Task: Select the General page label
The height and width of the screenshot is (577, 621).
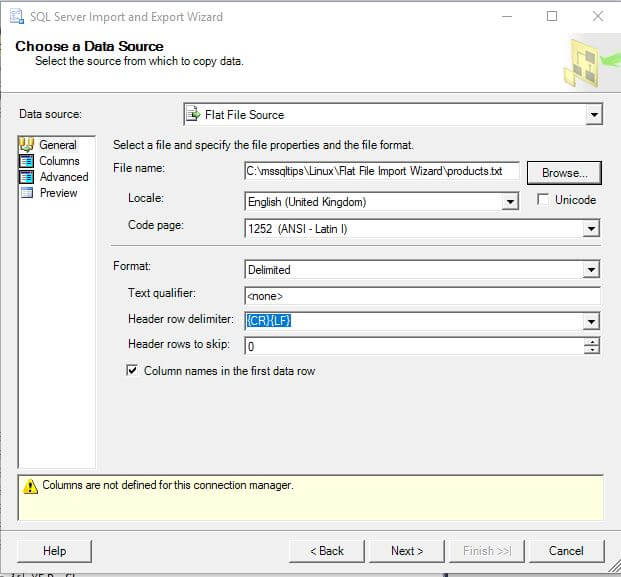Action: [x=58, y=145]
